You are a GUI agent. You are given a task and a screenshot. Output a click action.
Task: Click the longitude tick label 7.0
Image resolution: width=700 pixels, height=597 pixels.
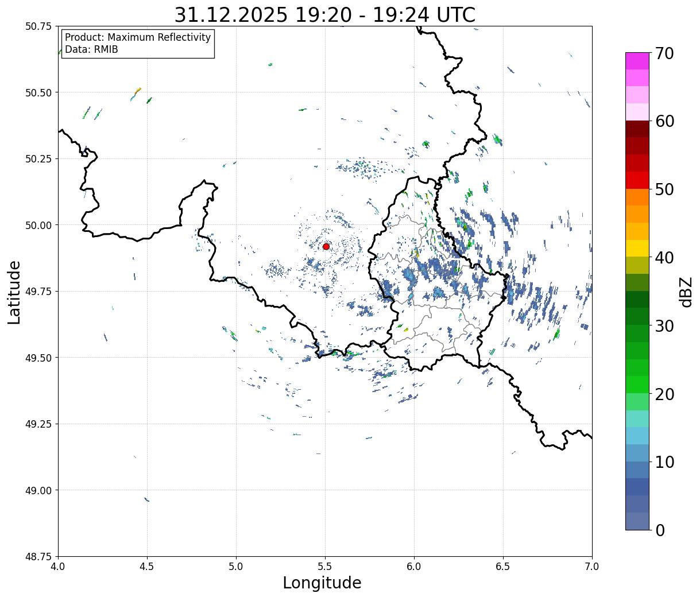coord(592,567)
